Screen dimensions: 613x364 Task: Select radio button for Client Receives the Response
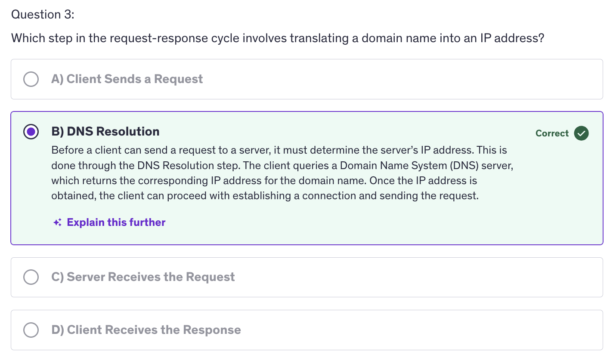click(x=31, y=330)
